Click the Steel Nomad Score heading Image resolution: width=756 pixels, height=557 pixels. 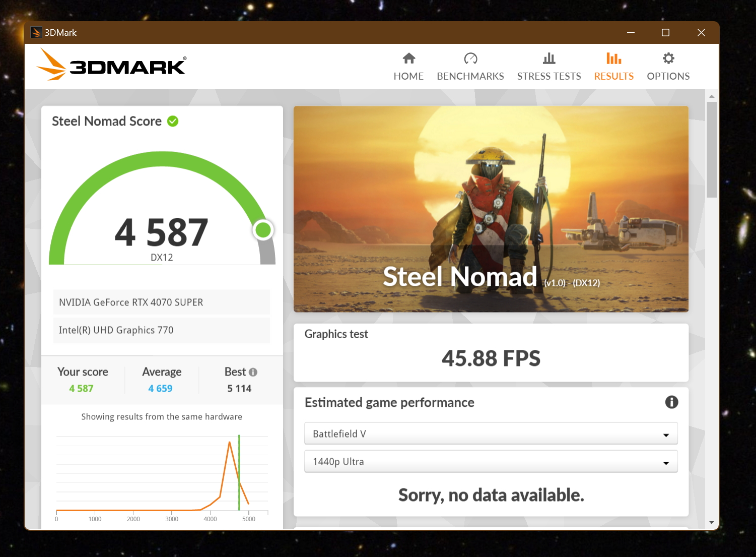pyautogui.click(x=107, y=121)
